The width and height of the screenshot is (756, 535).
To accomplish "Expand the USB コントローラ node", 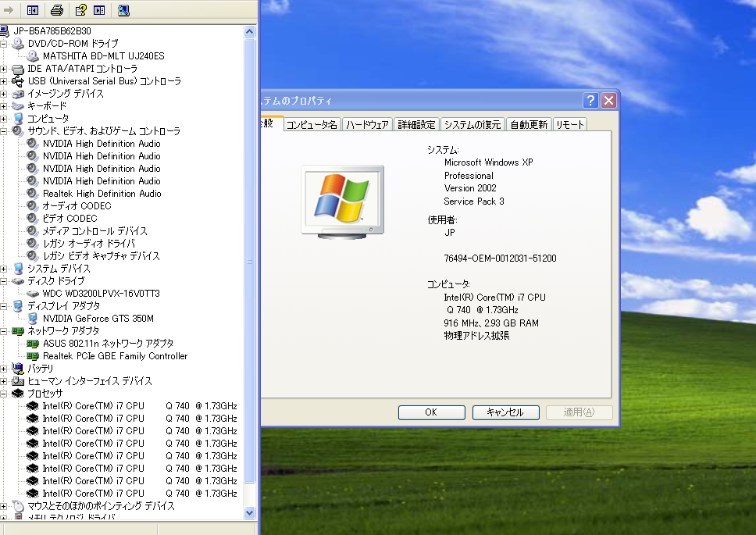I will pos(3,81).
